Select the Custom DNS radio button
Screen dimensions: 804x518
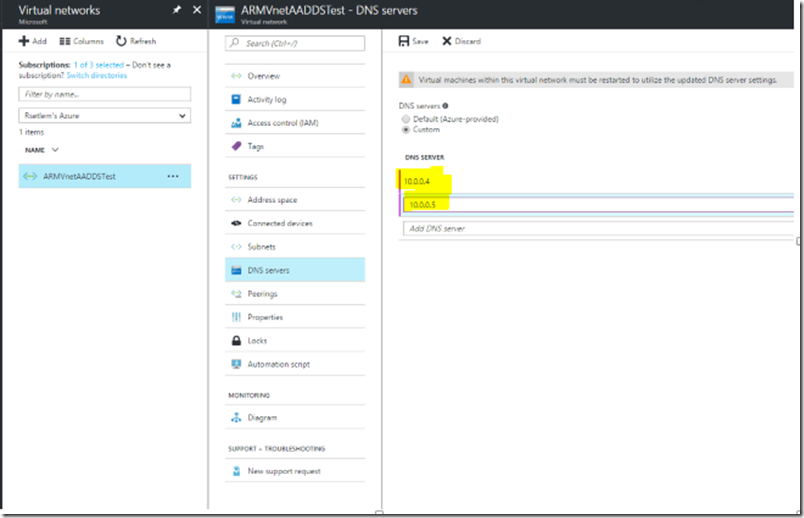(406, 130)
